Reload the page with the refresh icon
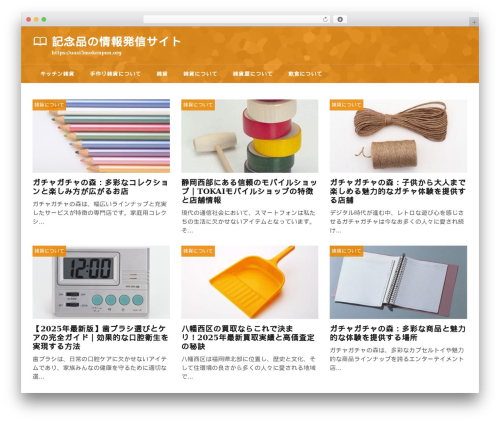This screenshot has height=423, width=500. (325, 19)
